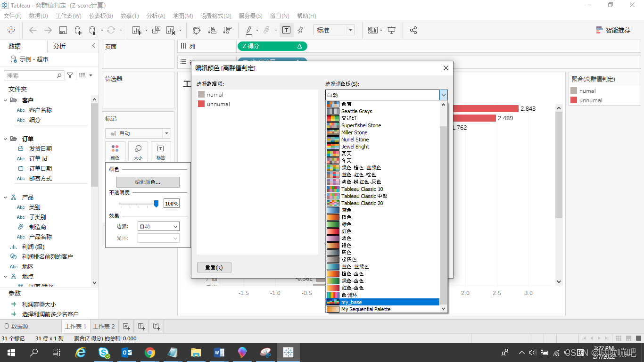Click the new data source icon

pos(78,30)
